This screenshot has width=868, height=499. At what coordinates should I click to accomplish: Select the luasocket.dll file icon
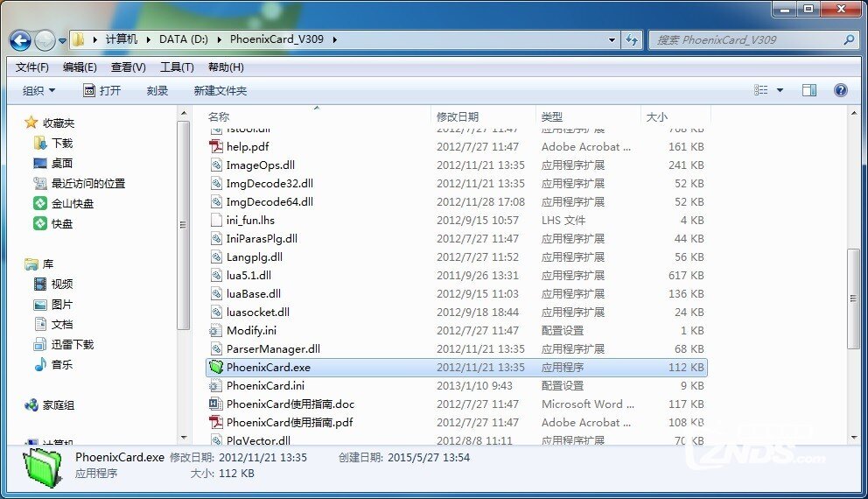pos(216,312)
